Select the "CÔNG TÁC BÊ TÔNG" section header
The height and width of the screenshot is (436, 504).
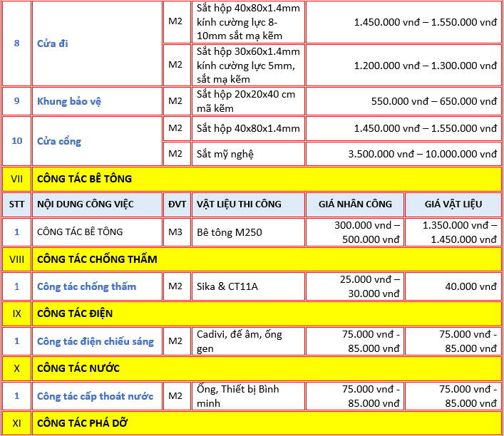[x=84, y=178]
